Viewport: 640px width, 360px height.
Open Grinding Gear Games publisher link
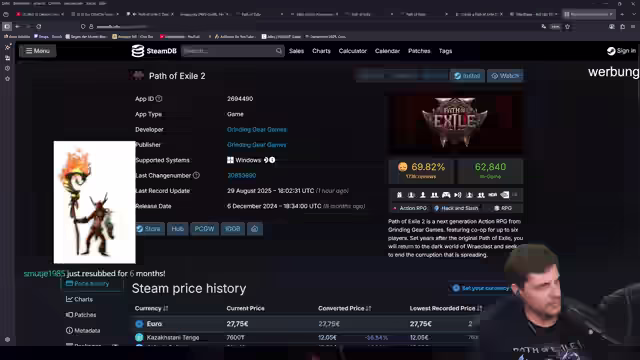[257, 145]
